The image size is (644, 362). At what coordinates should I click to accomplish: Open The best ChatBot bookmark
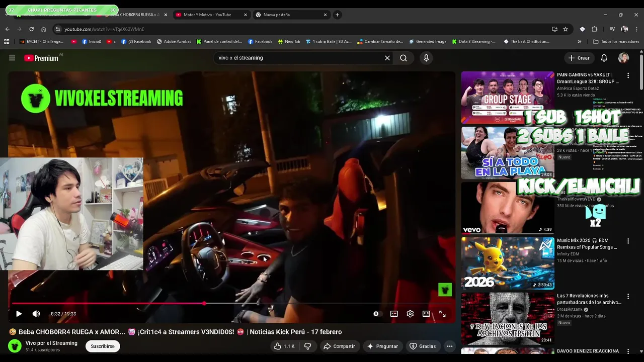tap(526, 42)
